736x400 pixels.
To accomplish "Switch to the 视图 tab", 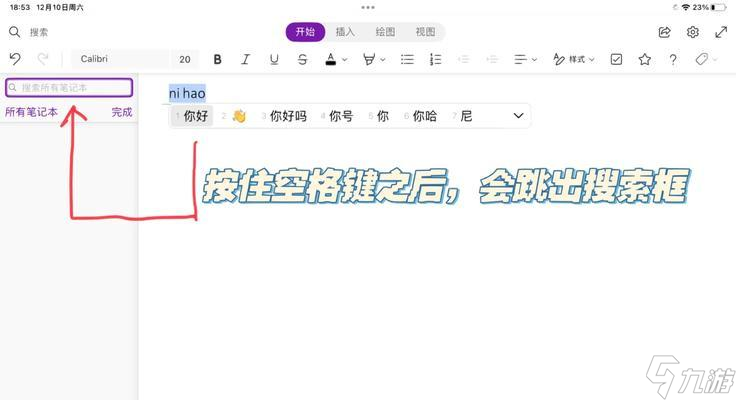I will click(x=425, y=32).
